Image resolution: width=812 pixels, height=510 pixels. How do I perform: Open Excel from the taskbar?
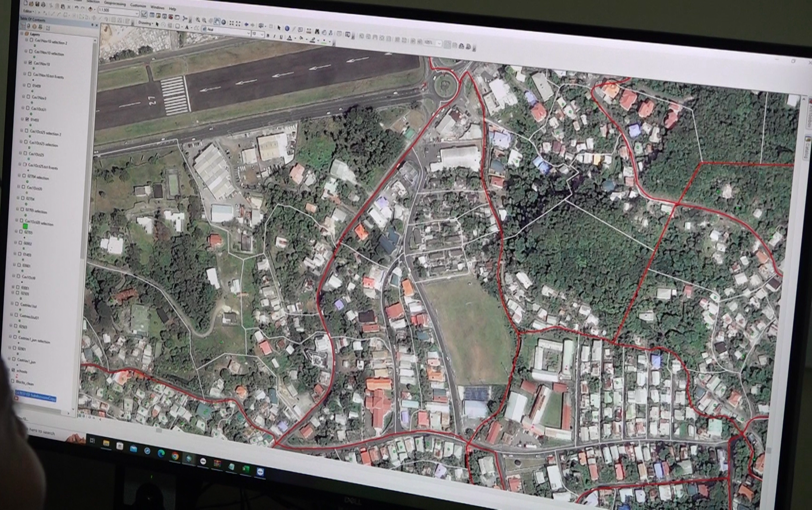[x=246, y=469]
